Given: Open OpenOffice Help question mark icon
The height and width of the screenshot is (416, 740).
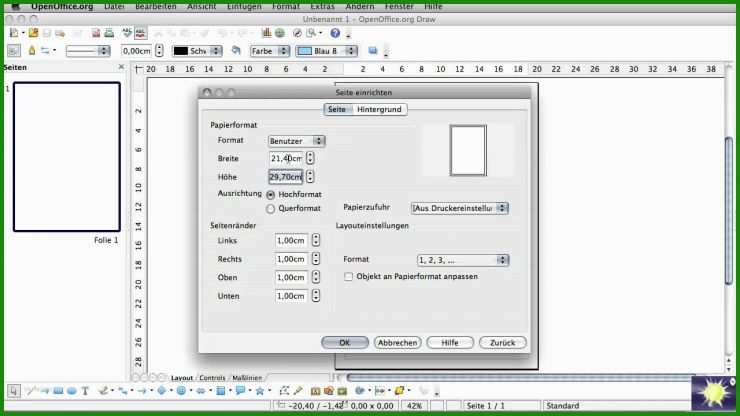Looking at the screenshot, I should click(x=335, y=33).
